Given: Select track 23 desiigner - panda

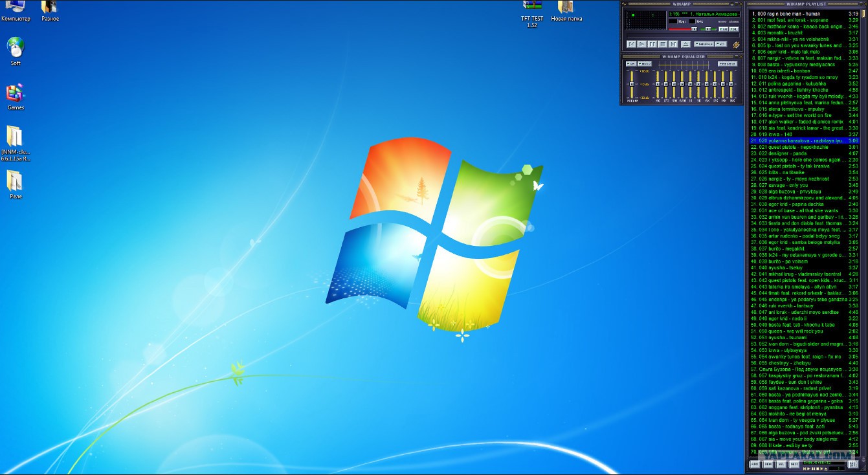Looking at the screenshot, I should (x=805, y=153).
